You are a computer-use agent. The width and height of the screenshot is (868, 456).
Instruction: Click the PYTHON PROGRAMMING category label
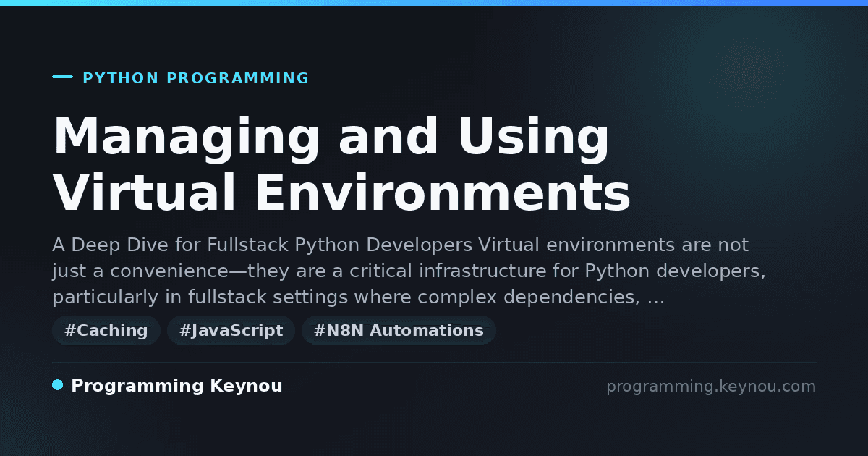point(196,78)
